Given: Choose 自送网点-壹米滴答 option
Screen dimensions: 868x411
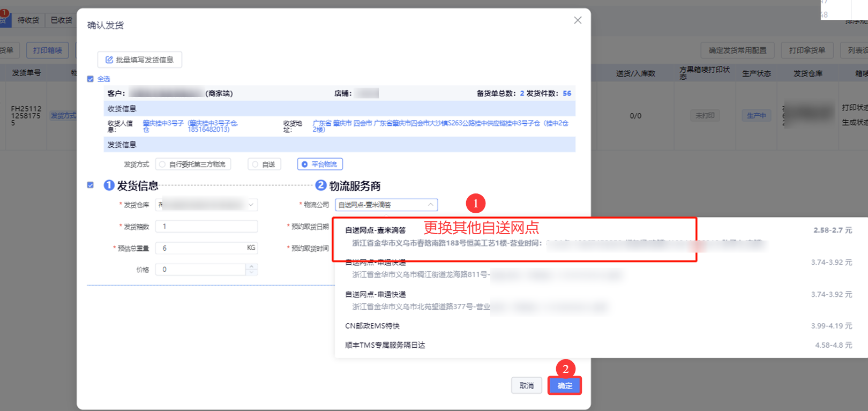Looking at the screenshot, I should [x=601, y=236].
